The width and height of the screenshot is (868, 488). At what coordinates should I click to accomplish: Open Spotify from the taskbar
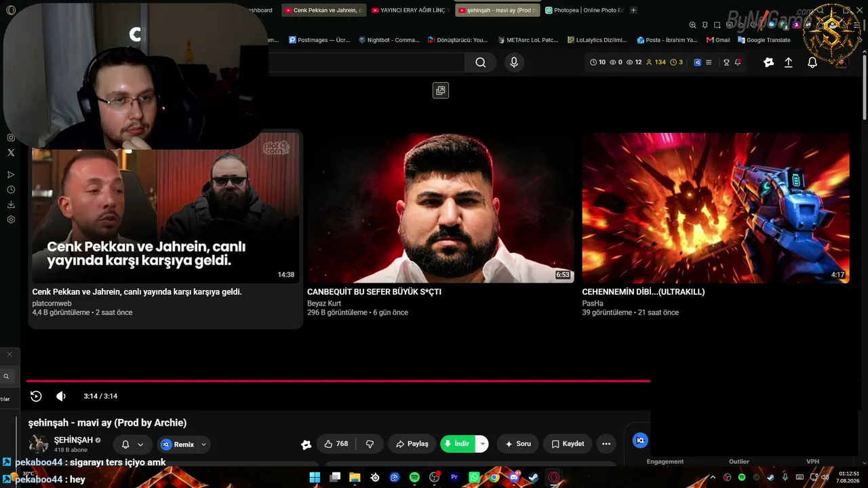(414, 478)
